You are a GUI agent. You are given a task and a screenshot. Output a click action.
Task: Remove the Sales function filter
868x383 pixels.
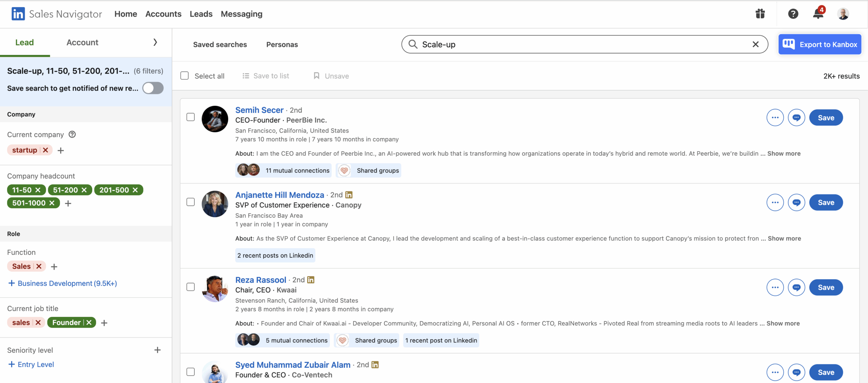(x=39, y=266)
